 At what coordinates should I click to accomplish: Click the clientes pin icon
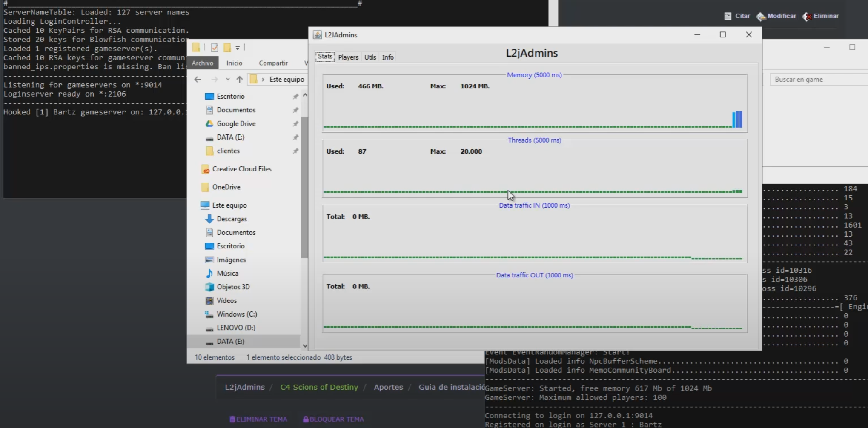point(295,151)
